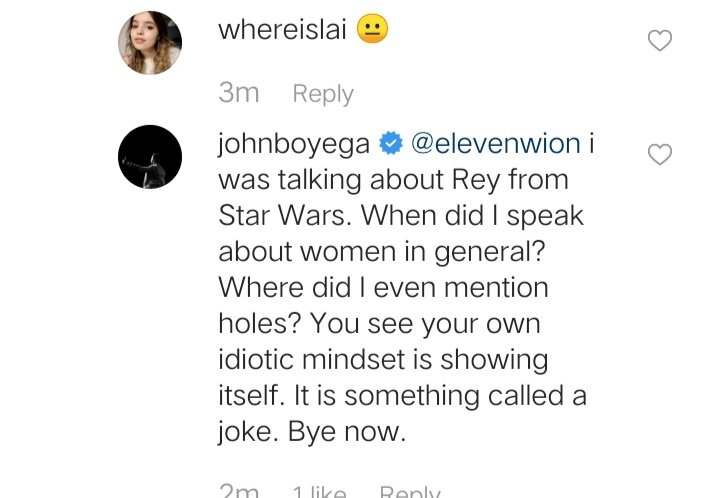View the 1 like count on johnboyega's comment
Viewport: 720px width, 498px height.
(320, 491)
